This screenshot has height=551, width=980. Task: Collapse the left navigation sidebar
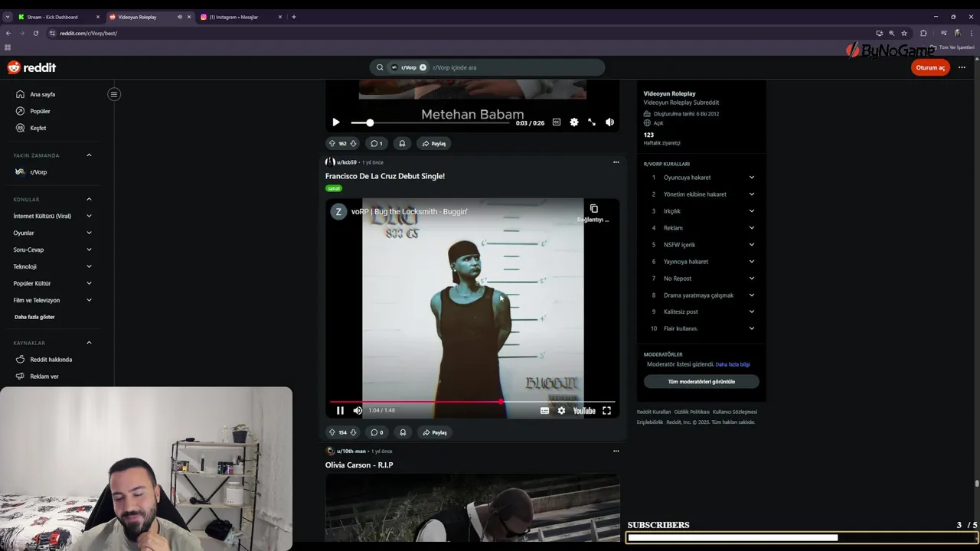(x=113, y=94)
